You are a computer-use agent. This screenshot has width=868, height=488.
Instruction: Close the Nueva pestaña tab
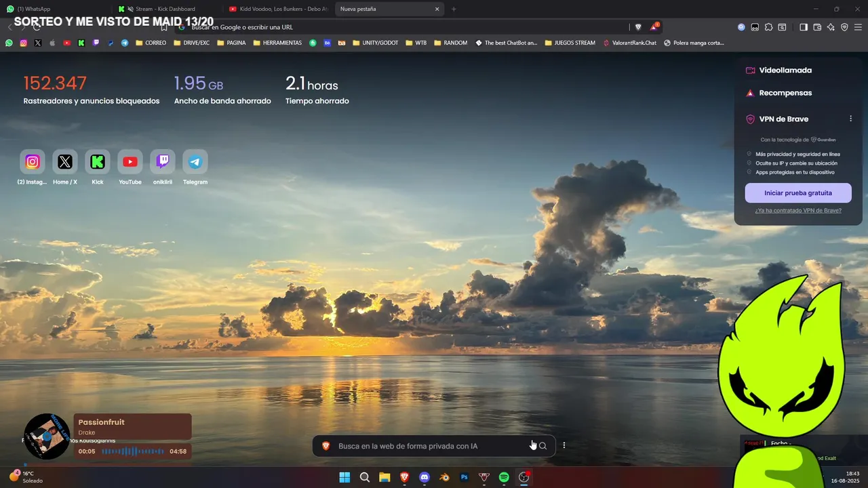pyautogui.click(x=437, y=9)
